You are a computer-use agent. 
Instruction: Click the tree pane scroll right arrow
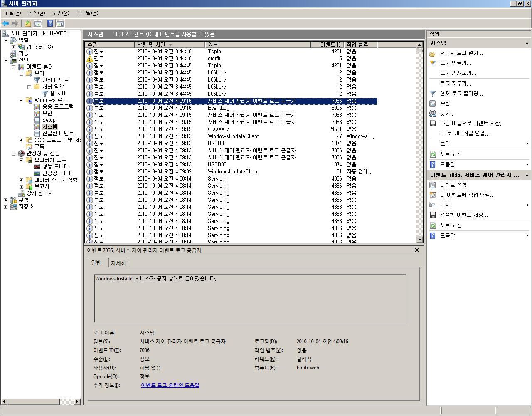click(77, 401)
